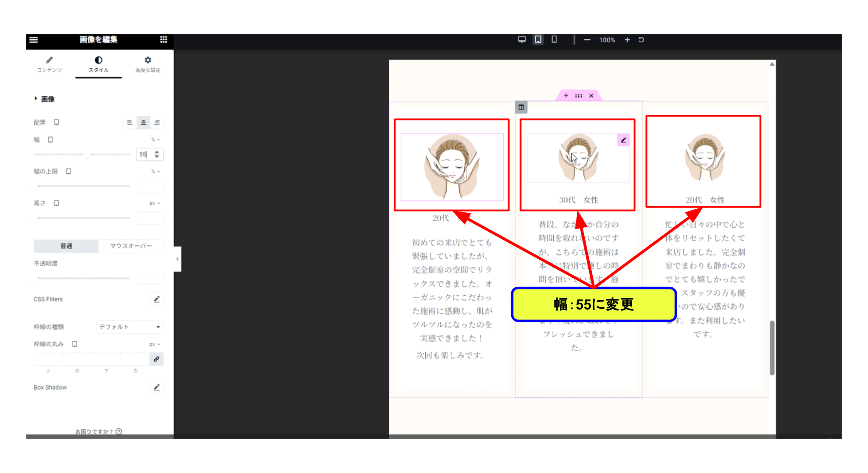Collapse the 画像 section
The width and height of the screenshot is (868, 473).
[x=44, y=99]
